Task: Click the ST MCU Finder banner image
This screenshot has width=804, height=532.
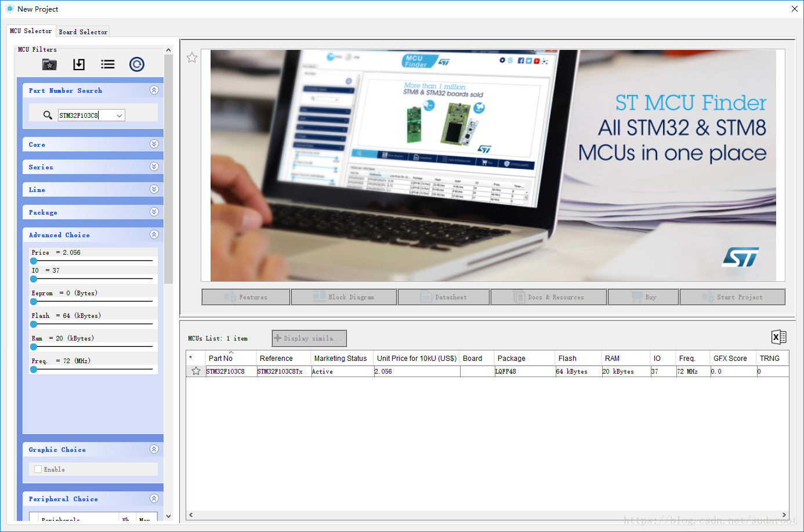Action: [493, 165]
